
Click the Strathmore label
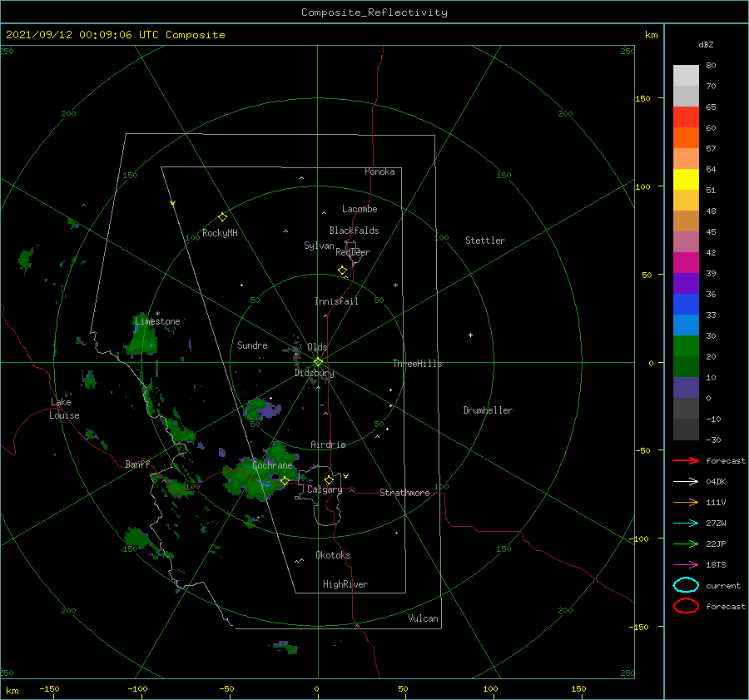404,493
